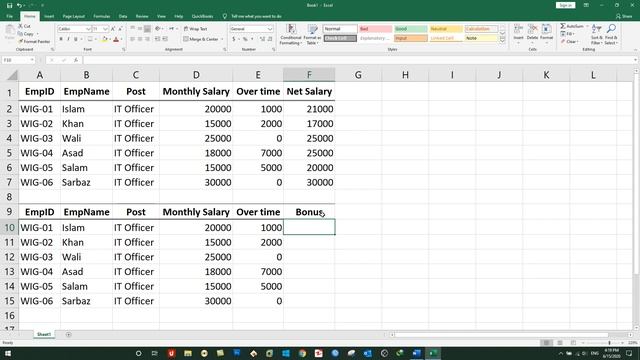Click the Insert Function fx icon
This screenshot has height=360, width=640.
pyautogui.click(x=76, y=60)
